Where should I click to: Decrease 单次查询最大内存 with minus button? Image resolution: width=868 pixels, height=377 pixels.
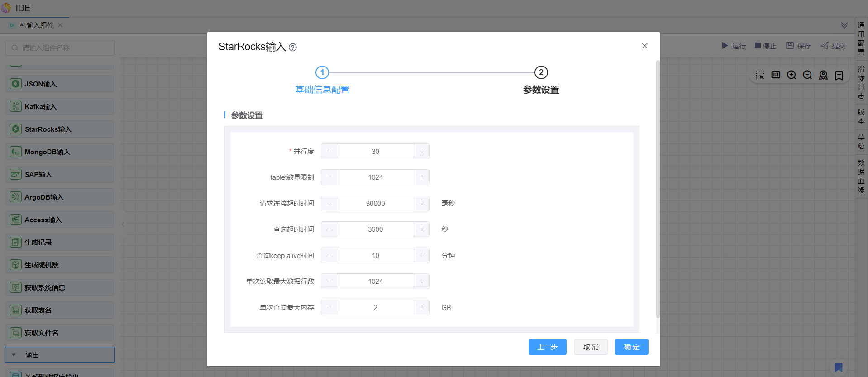point(329,308)
